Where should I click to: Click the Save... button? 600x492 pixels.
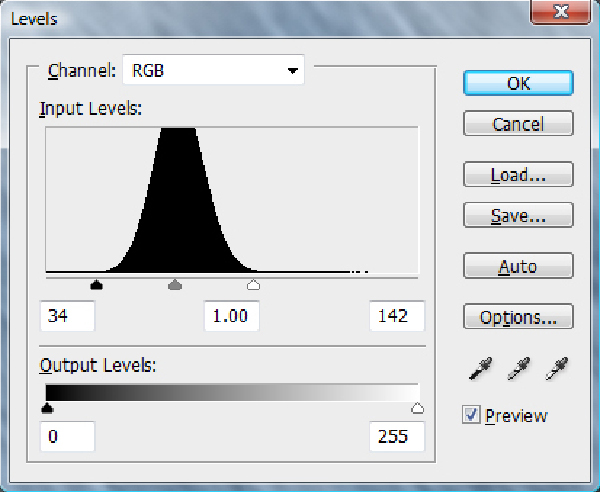(518, 215)
